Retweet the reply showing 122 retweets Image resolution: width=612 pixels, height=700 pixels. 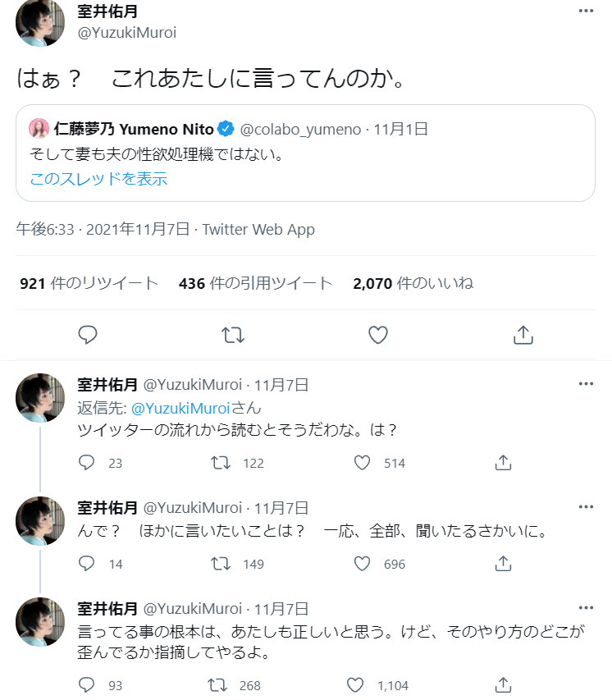pos(221,463)
